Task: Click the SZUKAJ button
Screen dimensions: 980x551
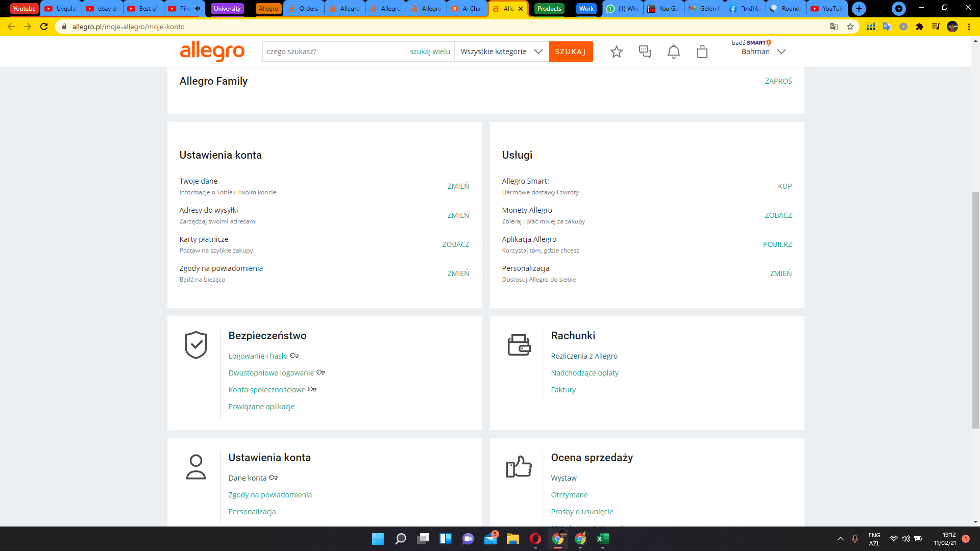Action: pos(570,52)
